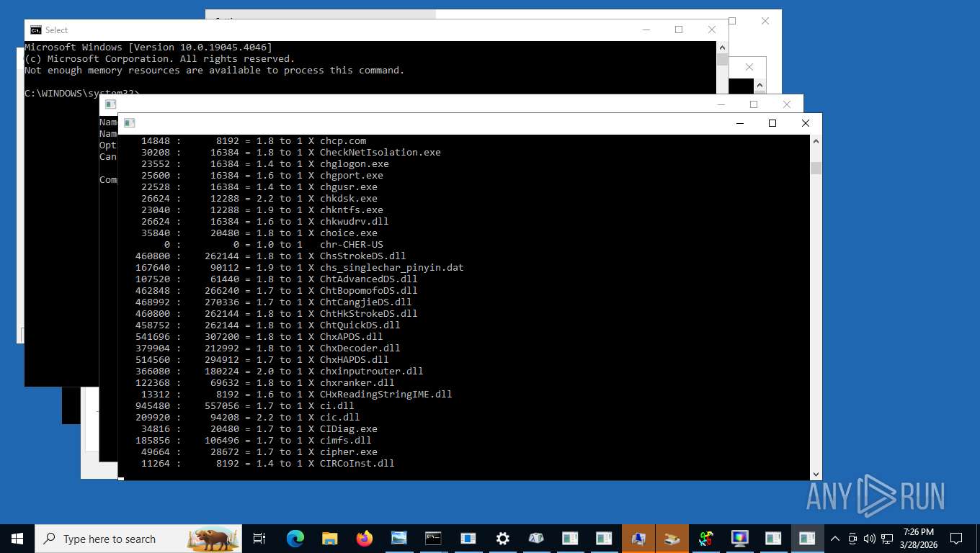The height and width of the screenshot is (553, 980).
Task: Switch to the Command Prompt taskbar icon
Action: (x=433, y=538)
